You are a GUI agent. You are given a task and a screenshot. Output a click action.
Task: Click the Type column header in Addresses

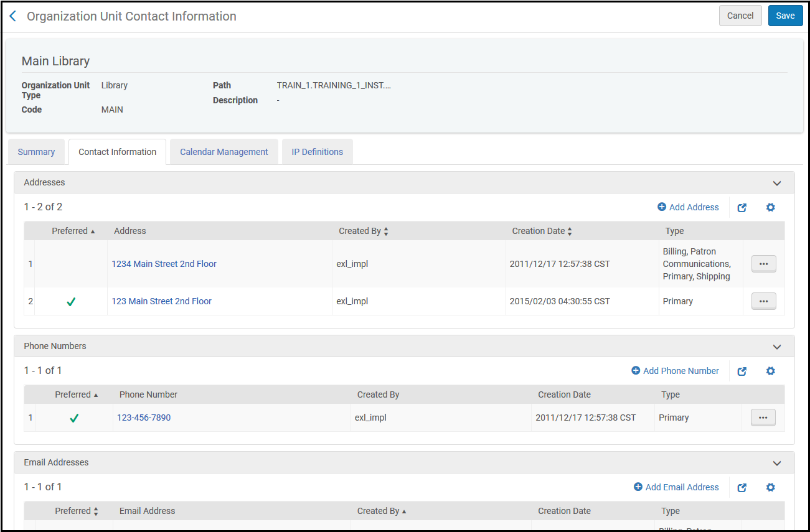(674, 231)
